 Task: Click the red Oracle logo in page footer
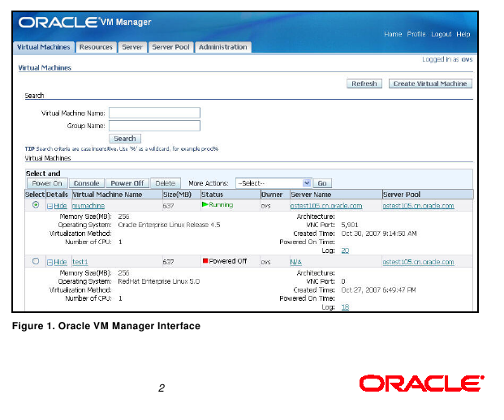(422, 383)
